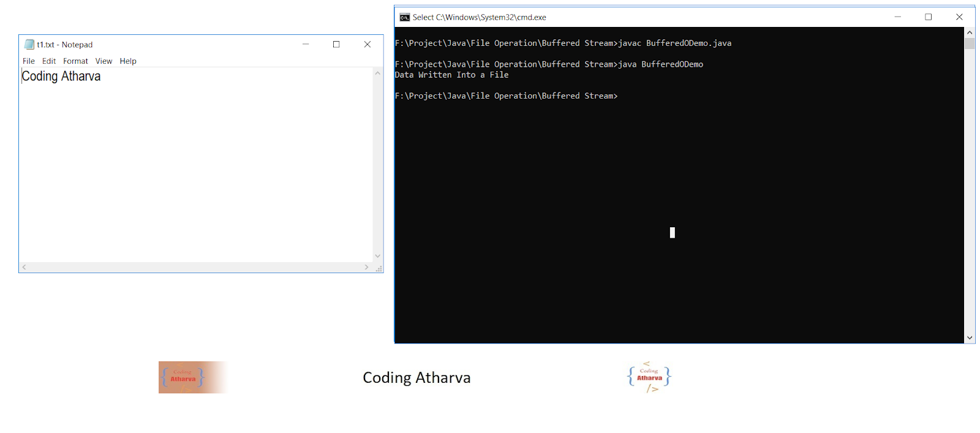Minimize the cmd.exe window
Image resolution: width=980 pixels, height=433 pixels.
point(897,17)
